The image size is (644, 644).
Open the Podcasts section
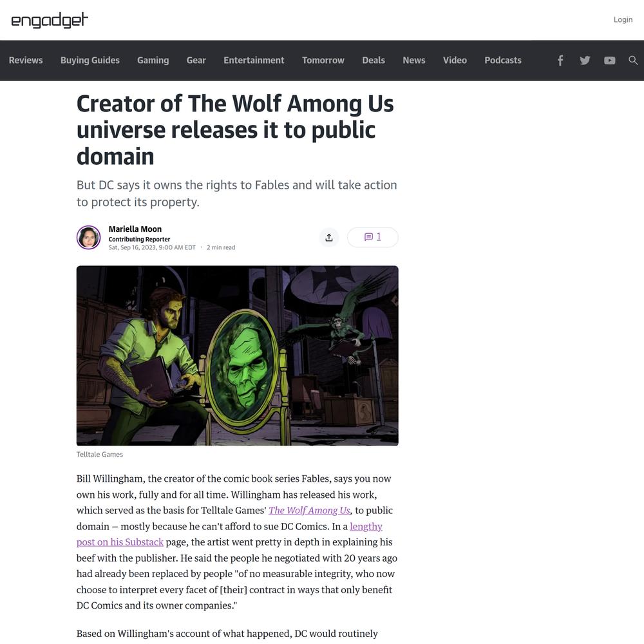503,61
